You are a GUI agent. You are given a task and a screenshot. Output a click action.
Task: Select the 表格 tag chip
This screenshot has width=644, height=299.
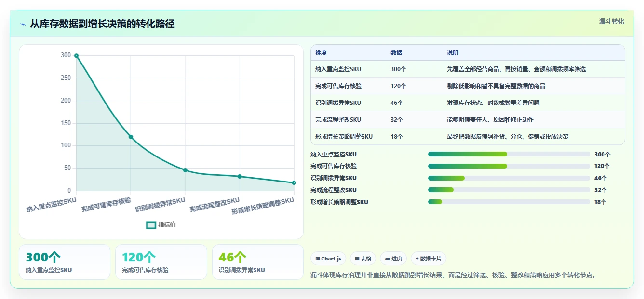tap(363, 259)
